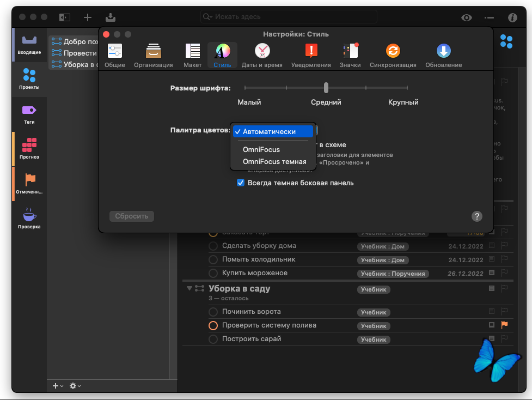Screen dimensions: 532x400
Task: Open Организация preferences tab
Action: pyautogui.click(x=154, y=56)
